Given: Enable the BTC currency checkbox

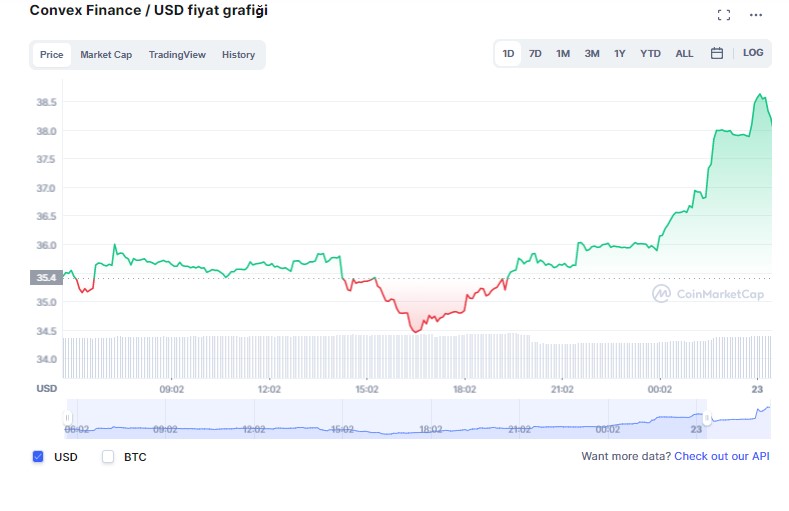Looking at the screenshot, I should tap(108, 456).
